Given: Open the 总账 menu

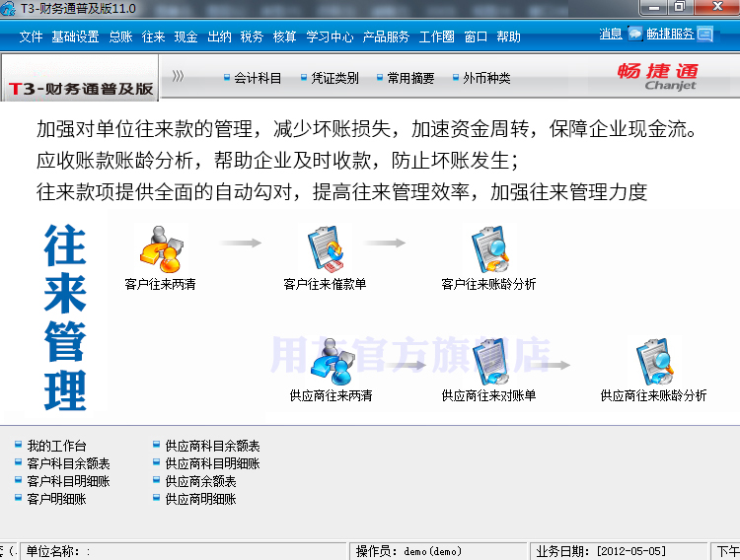Looking at the screenshot, I should coord(120,36).
